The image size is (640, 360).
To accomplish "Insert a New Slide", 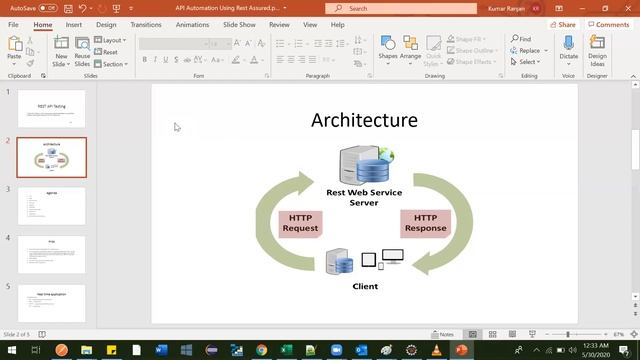I will 61,52.
